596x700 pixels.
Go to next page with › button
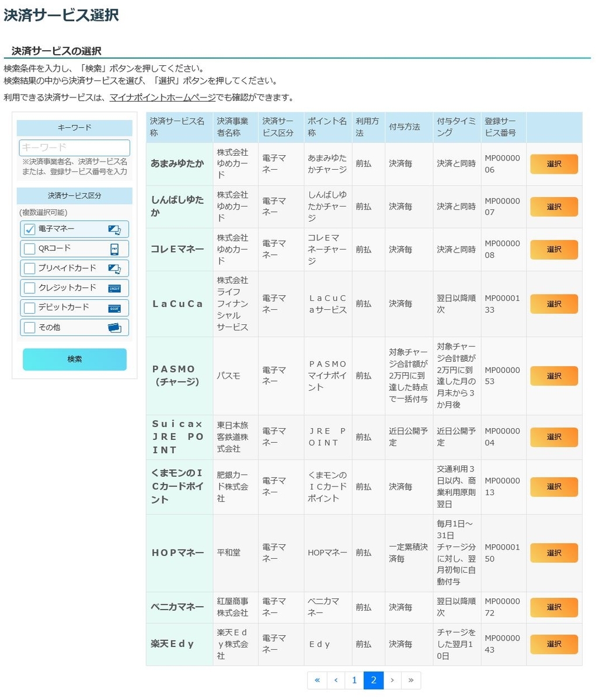pos(392,680)
